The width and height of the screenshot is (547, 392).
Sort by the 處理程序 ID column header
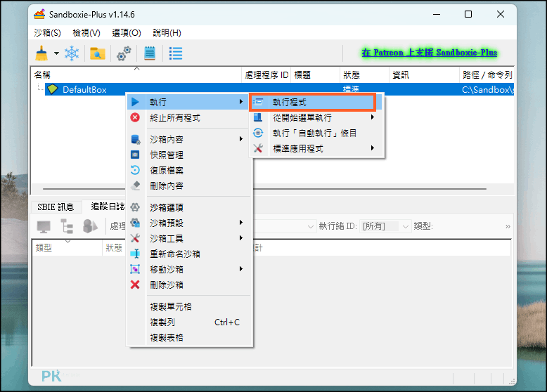(x=266, y=74)
